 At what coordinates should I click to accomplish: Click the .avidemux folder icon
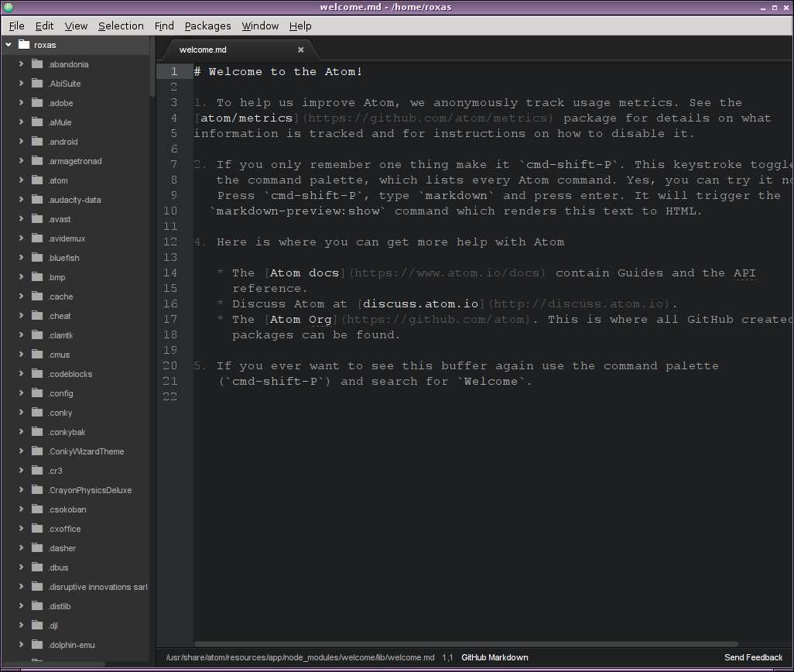tap(37, 238)
